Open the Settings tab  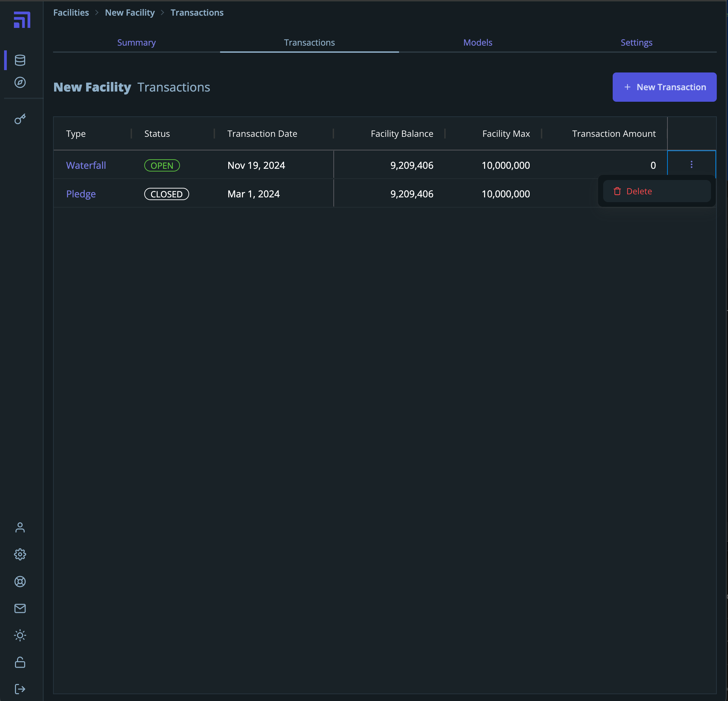tap(636, 43)
